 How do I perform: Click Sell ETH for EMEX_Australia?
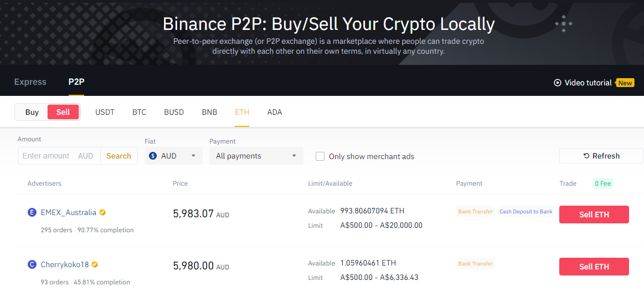point(594,215)
